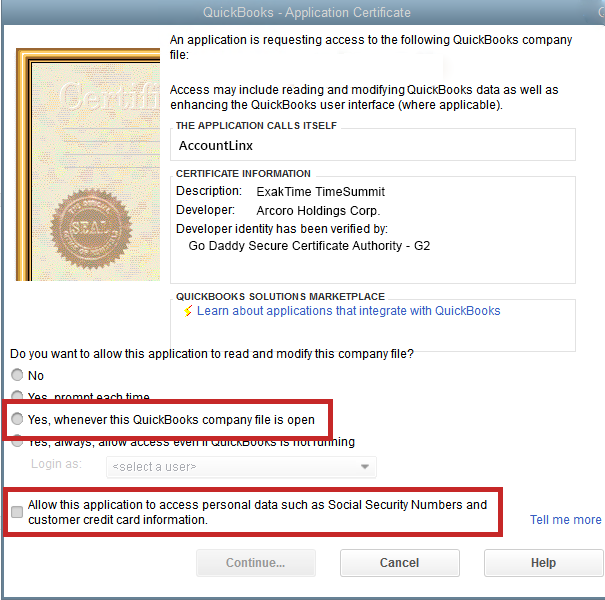Open the "Tell me more" link
This screenshot has width=605, height=600.
coord(565,520)
